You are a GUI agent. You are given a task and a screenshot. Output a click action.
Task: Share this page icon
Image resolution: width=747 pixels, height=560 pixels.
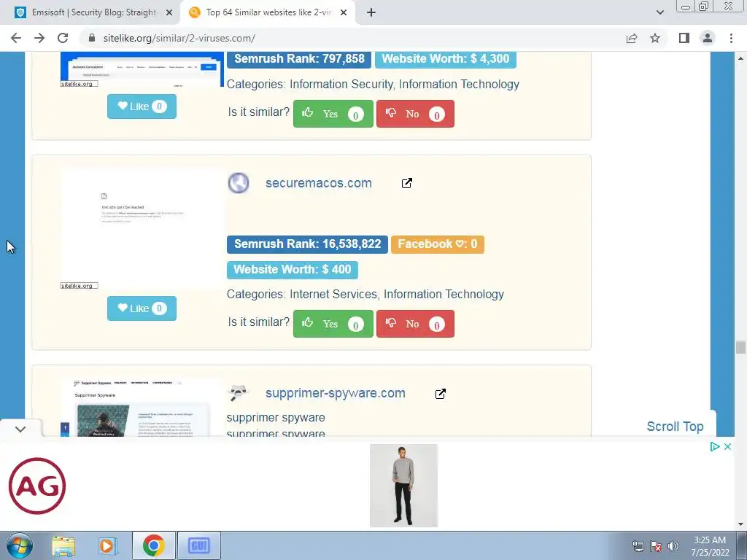[x=632, y=38]
